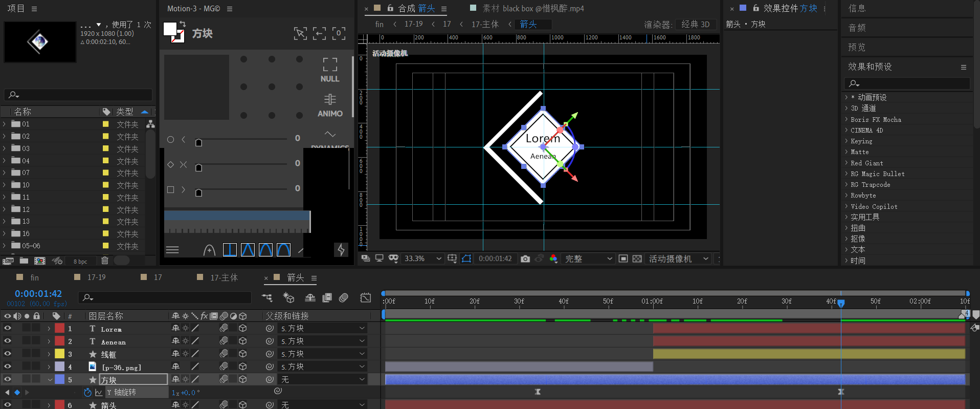Create a new folder in Project panel

24,261
